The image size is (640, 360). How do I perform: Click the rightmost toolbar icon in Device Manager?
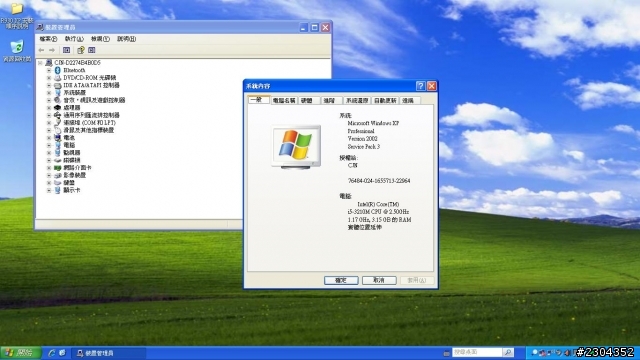[x=92, y=50]
